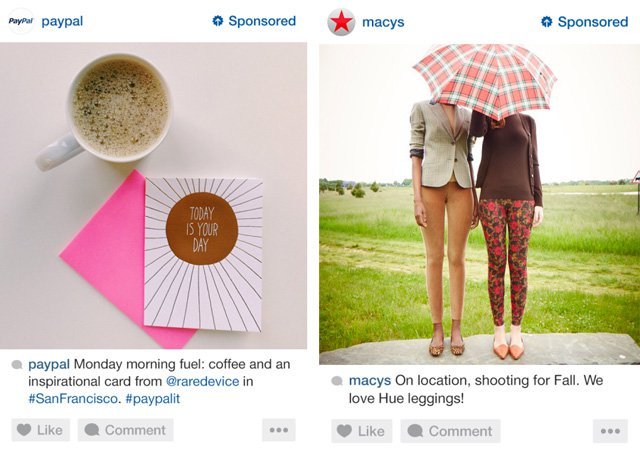Viewport: 640px width, 453px height.
Task: Like the PayPal coffee post
Action: click(x=40, y=430)
